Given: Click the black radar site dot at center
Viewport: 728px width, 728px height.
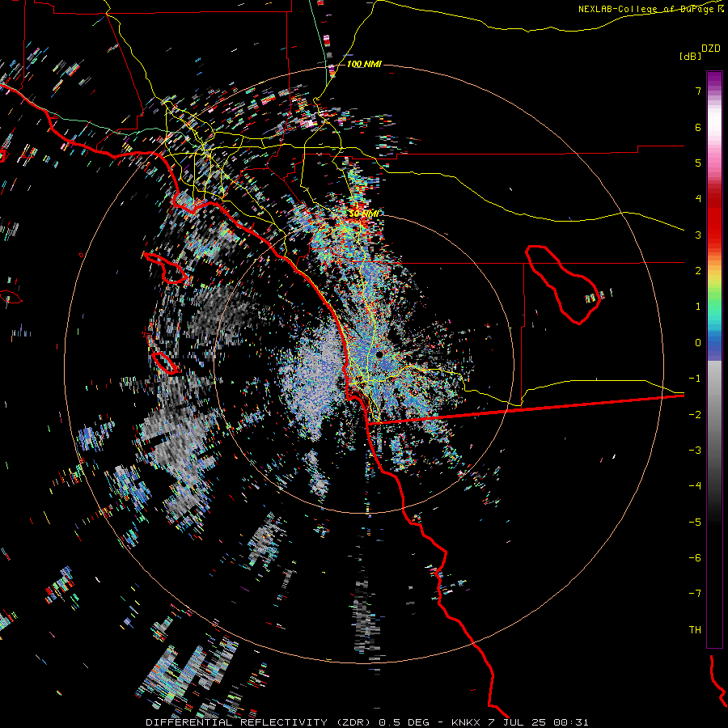Looking at the screenshot, I should point(379,355).
